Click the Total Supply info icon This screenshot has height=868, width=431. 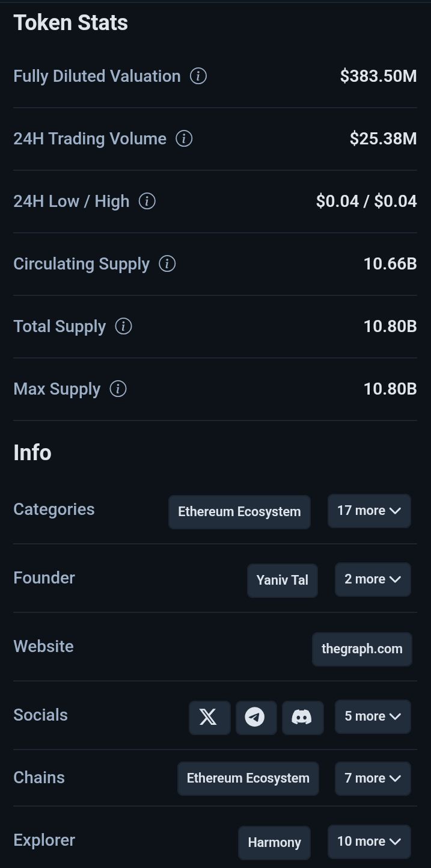123,327
